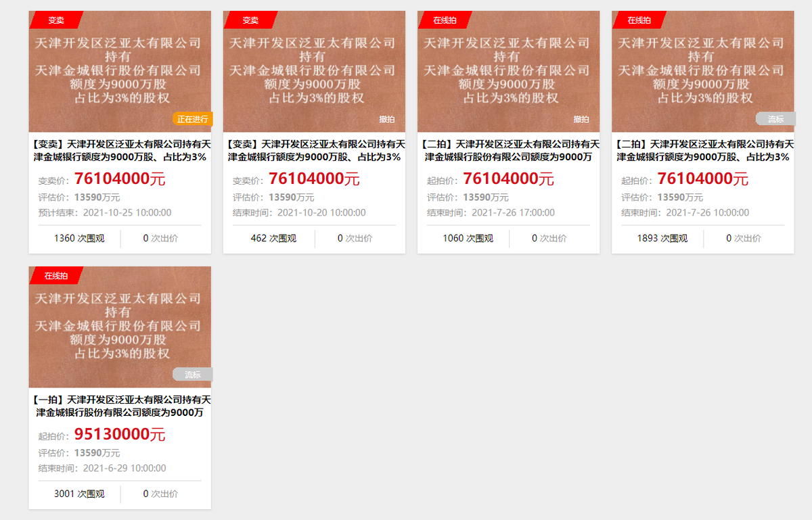Open the 【二拍】 title of the listing with 1893 views
Viewport: 812px width, 520px height.
point(703,150)
